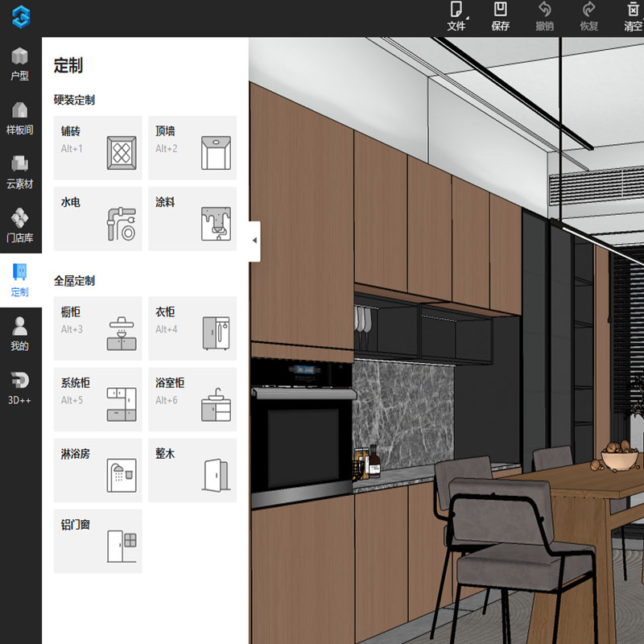Click the 恢复 redo button
This screenshot has width=644, height=644.
pyautogui.click(x=589, y=16)
